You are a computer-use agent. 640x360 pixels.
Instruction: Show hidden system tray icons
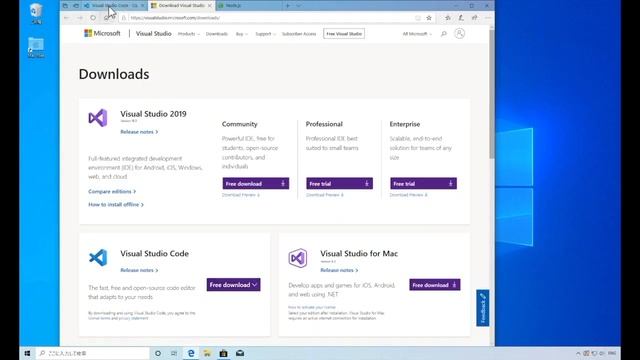(578, 353)
